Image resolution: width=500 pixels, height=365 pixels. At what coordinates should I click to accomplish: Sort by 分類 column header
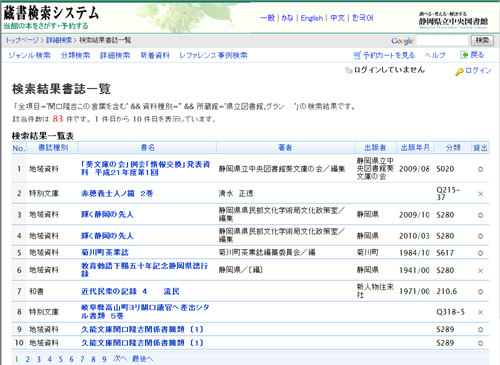pos(453,148)
